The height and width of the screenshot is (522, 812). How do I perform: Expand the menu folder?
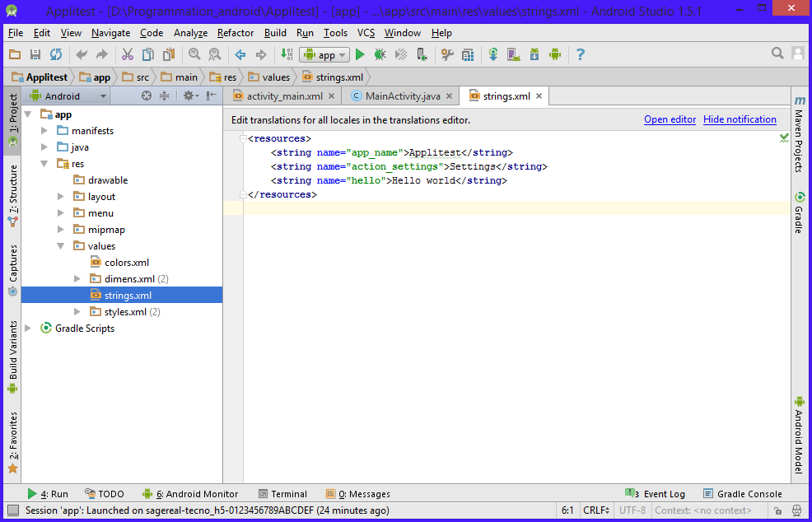point(61,213)
